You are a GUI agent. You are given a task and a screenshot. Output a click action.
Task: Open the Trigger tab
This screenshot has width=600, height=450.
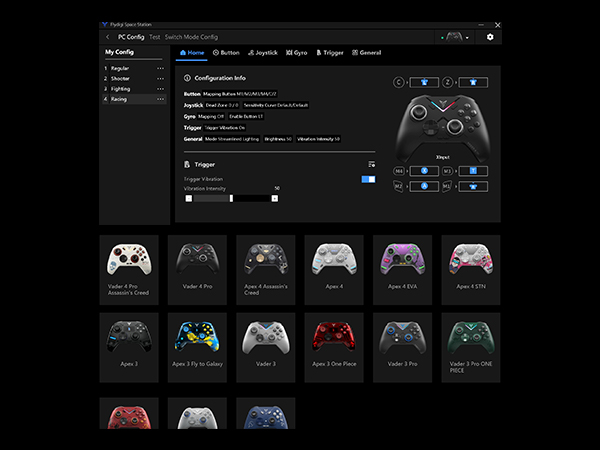pyautogui.click(x=329, y=53)
